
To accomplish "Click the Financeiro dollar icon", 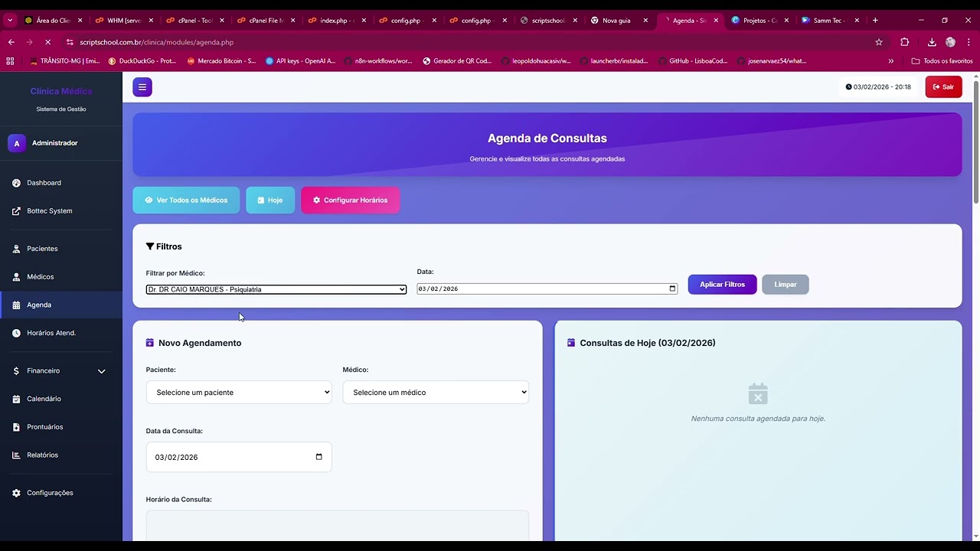I will coord(17,371).
